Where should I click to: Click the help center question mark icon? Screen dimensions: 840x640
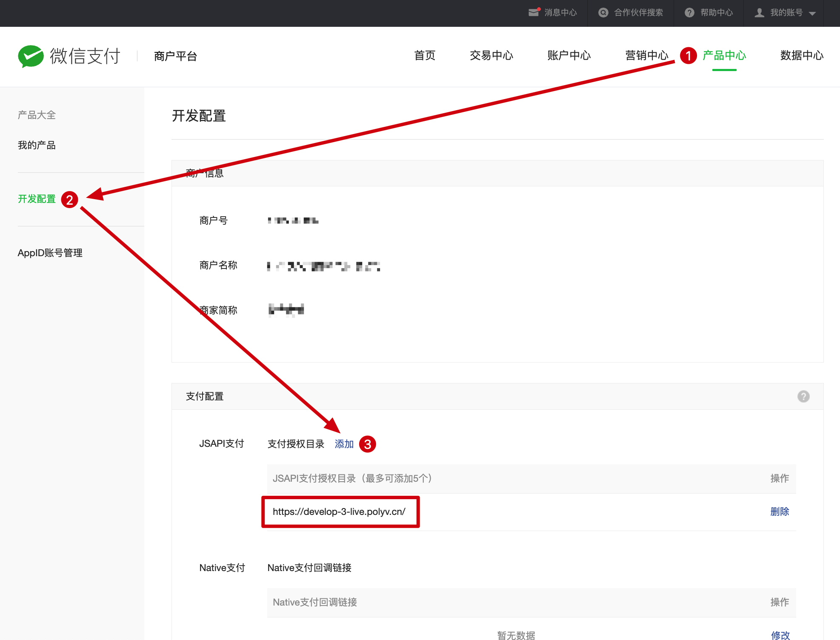click(689, 12)
